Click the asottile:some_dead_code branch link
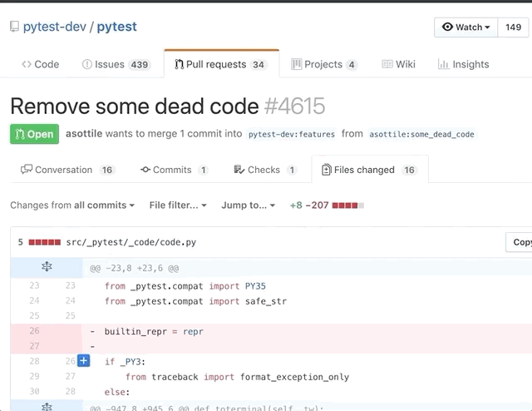The height and width of the screenshot is (411, 532). click(421, 134)
